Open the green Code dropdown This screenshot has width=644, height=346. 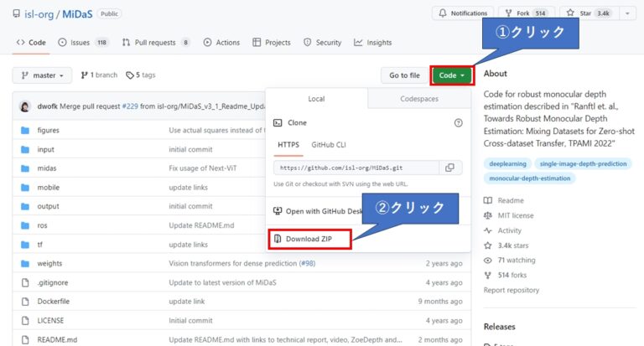pos(452,75)
